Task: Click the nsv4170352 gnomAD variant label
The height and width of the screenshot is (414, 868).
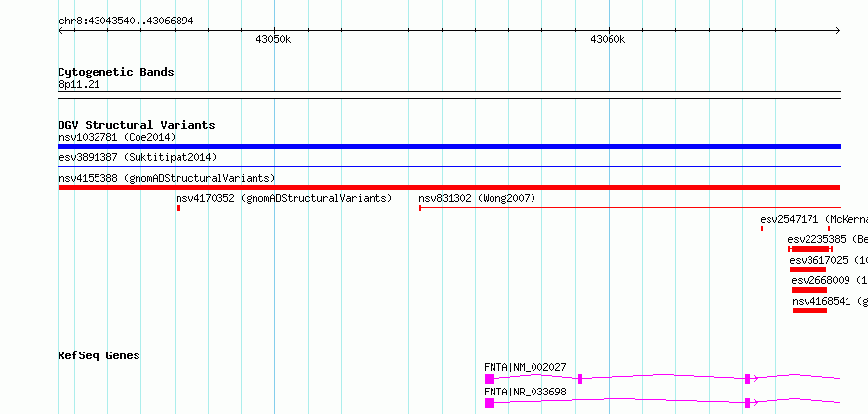Action: pyautogui.click(x=284, y=198)
